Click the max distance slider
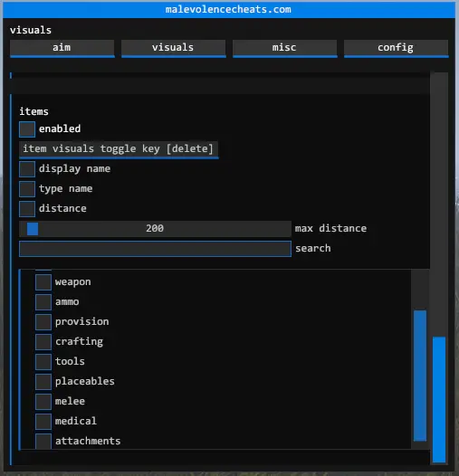Viewport: 459px width, 476px height. 155,229
